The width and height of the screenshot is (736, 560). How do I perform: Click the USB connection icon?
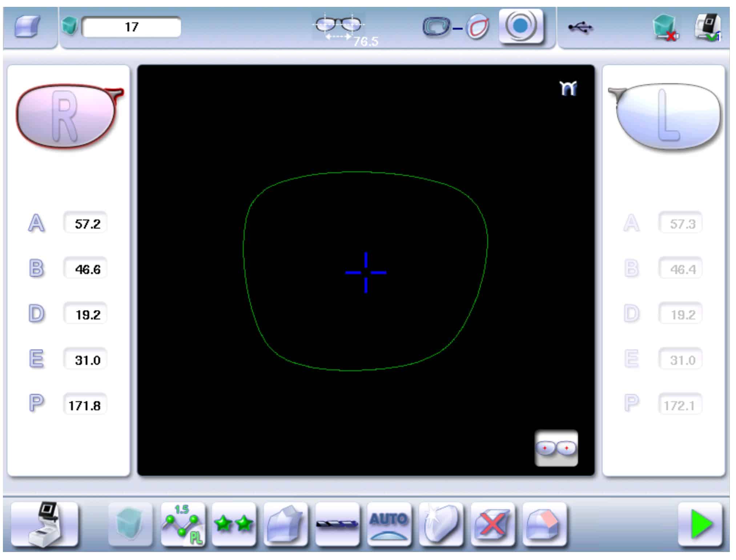580,27
